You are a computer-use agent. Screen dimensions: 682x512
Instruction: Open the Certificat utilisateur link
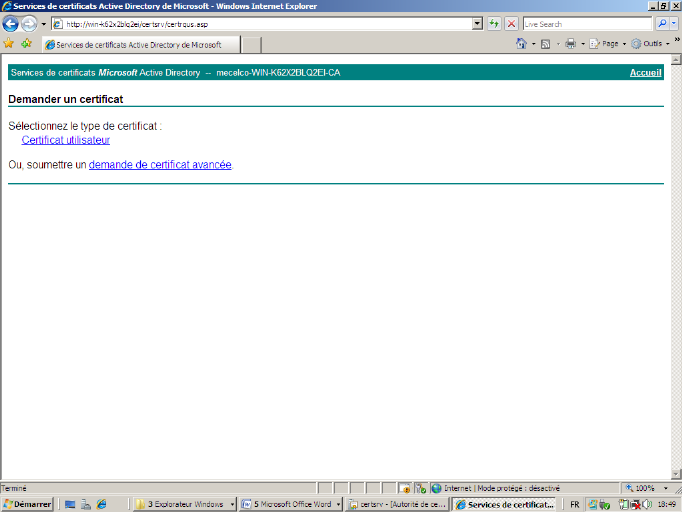pos(66,140)
